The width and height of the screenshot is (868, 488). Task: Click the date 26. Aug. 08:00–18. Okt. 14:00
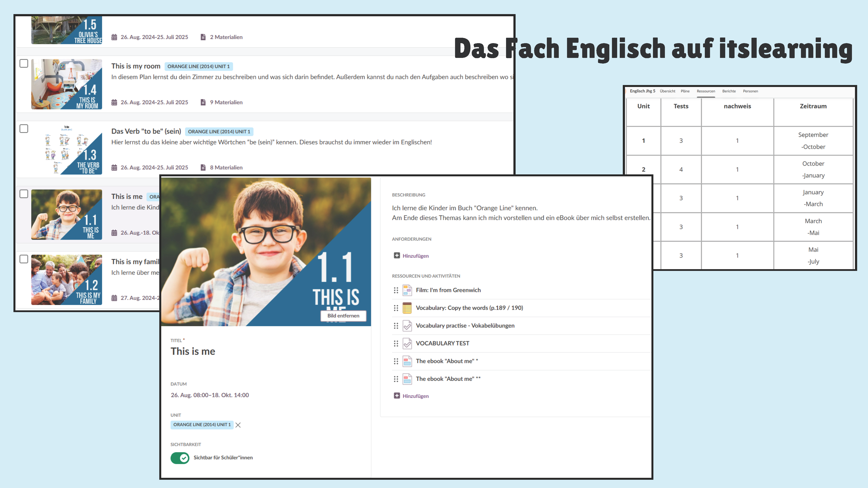click(x=210, y=395)
